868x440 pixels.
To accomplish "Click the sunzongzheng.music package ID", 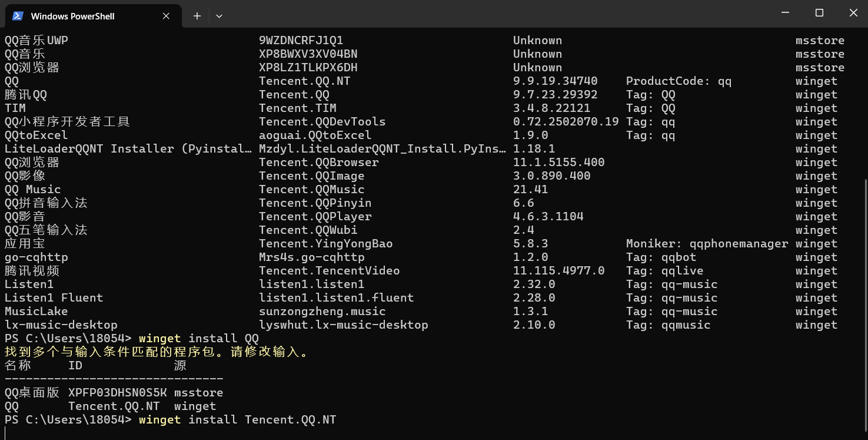I will (322, 312).
